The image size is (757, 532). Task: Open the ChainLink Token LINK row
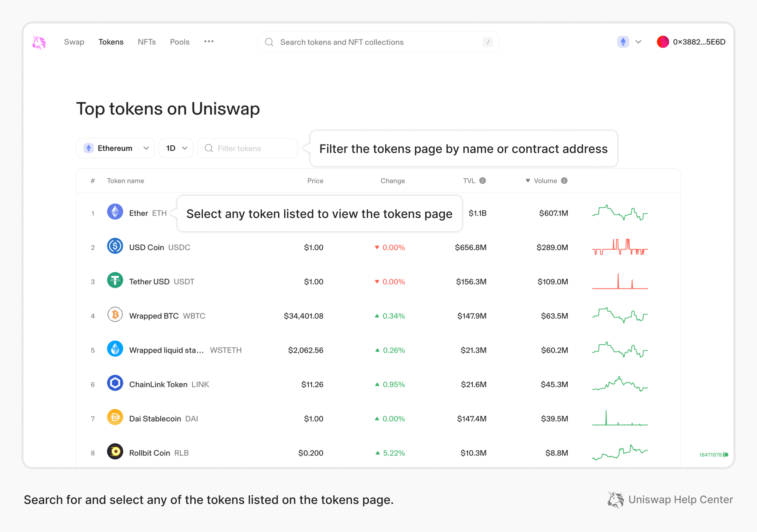169,385
